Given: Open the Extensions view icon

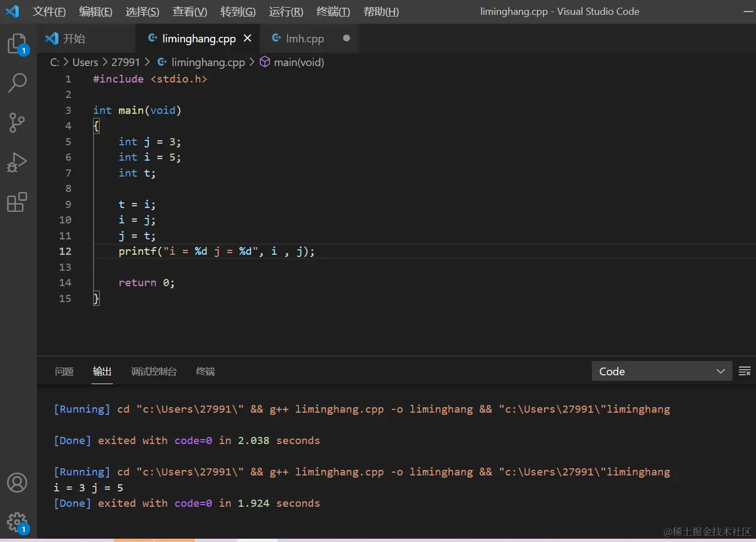Looking at the screenshot, I should click(17, 202).
